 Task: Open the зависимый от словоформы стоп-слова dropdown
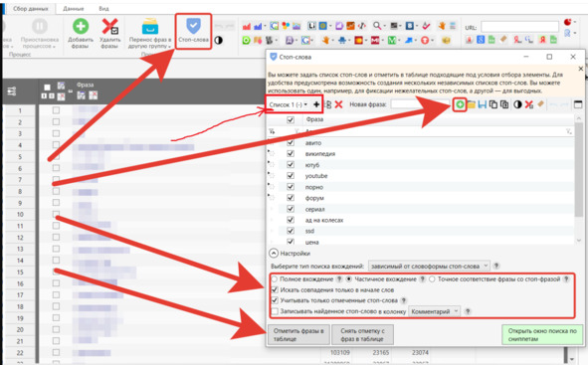(429, 267)
